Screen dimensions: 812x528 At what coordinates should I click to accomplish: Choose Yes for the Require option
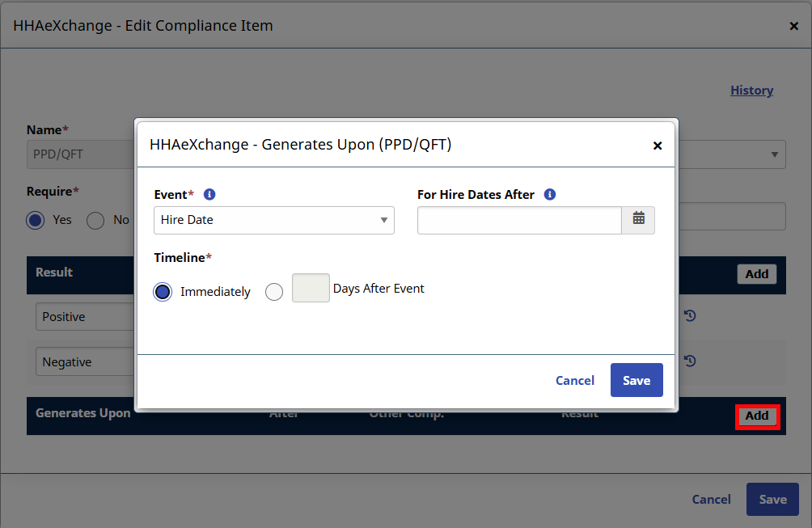pyautogui.click(x=36, y=220)
